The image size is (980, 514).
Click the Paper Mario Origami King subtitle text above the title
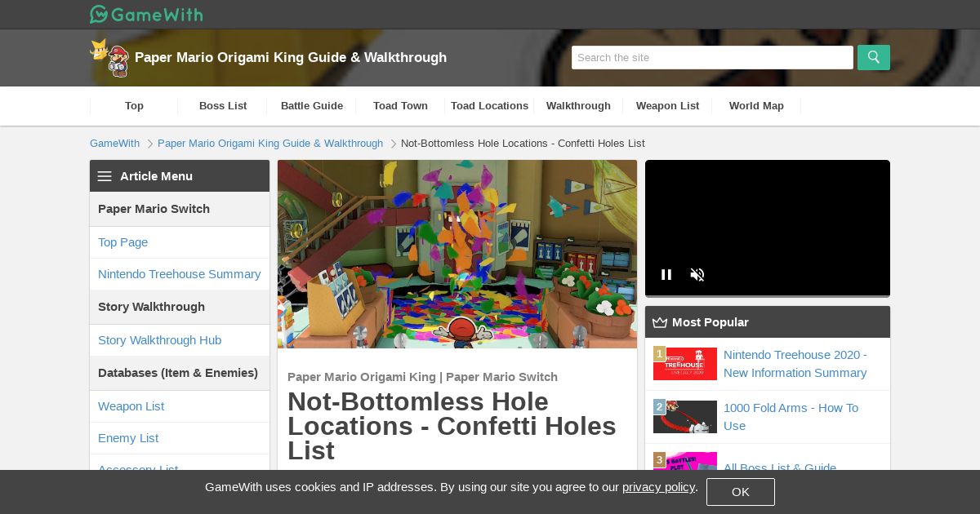point(422,377)
